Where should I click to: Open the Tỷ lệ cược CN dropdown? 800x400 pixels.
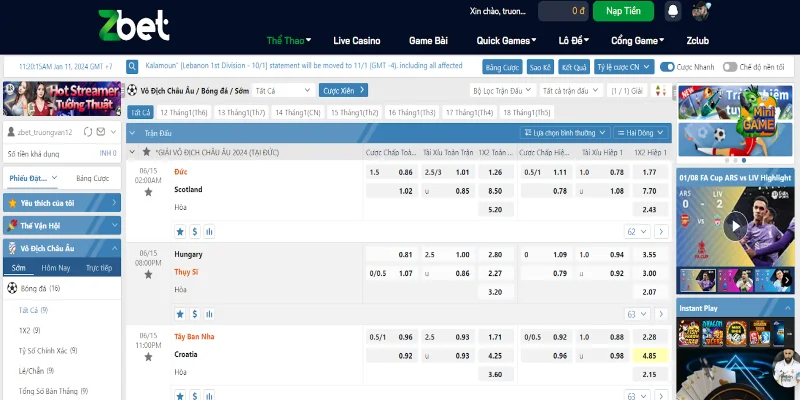click(x=622, y=66)
